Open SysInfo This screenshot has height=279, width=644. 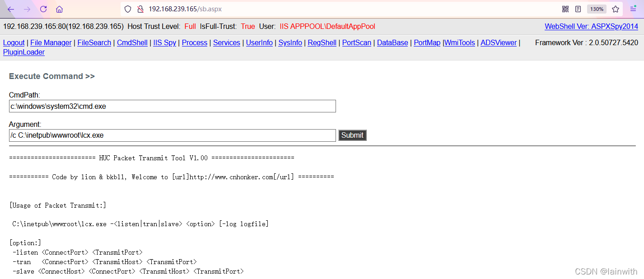(x=290, y=43)
